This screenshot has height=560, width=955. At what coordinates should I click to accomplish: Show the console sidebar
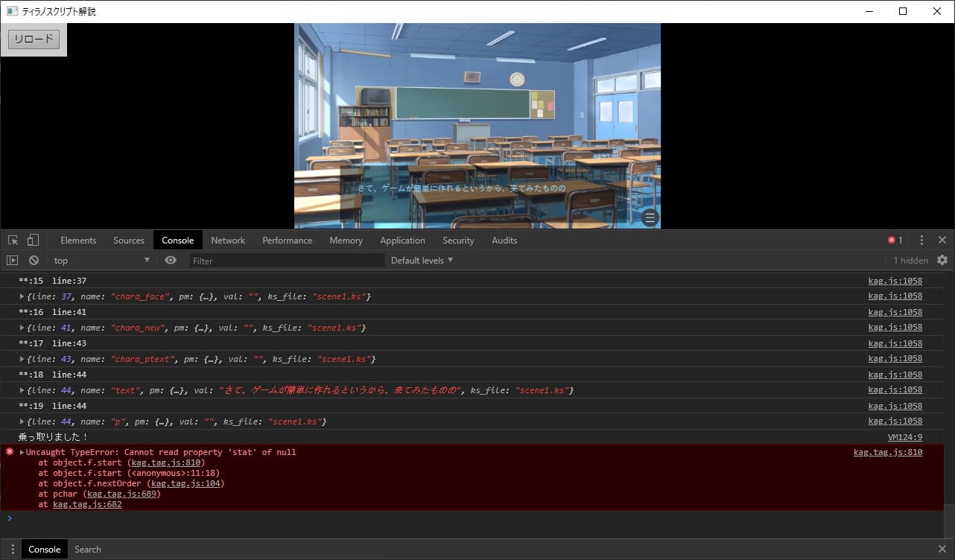click(13, 261)
